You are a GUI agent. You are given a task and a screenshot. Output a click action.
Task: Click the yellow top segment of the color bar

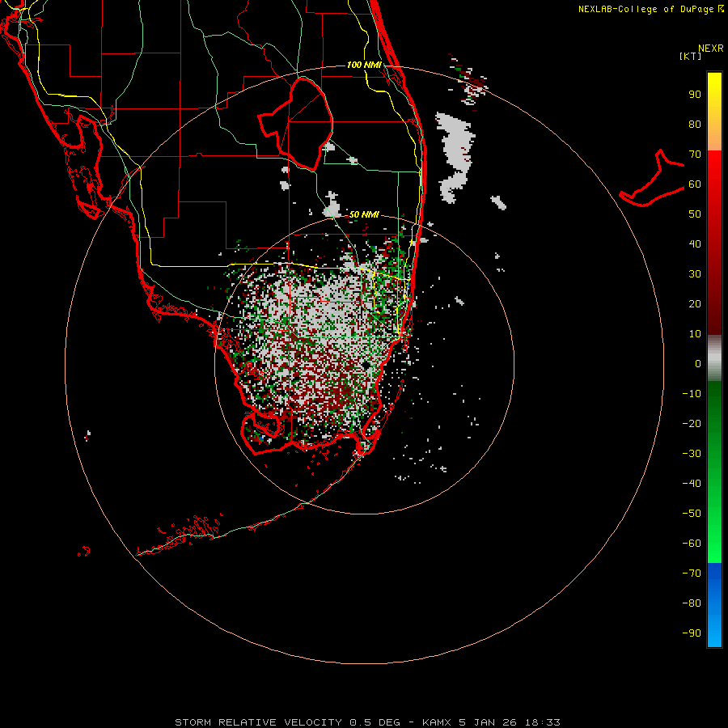pos(714,112)
